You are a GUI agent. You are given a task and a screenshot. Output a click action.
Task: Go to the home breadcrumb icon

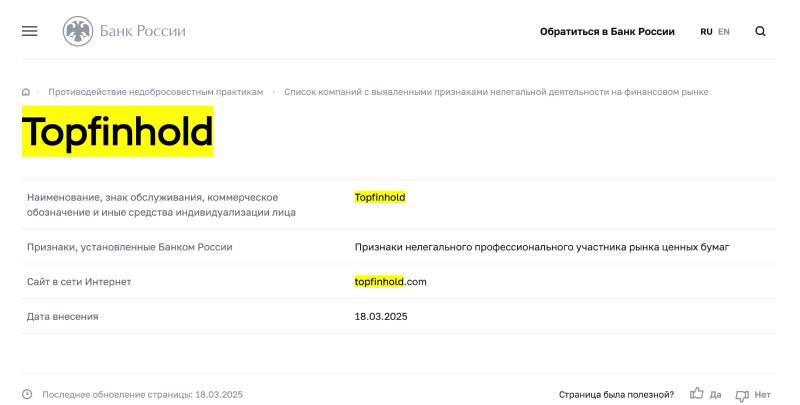[26, 92]
